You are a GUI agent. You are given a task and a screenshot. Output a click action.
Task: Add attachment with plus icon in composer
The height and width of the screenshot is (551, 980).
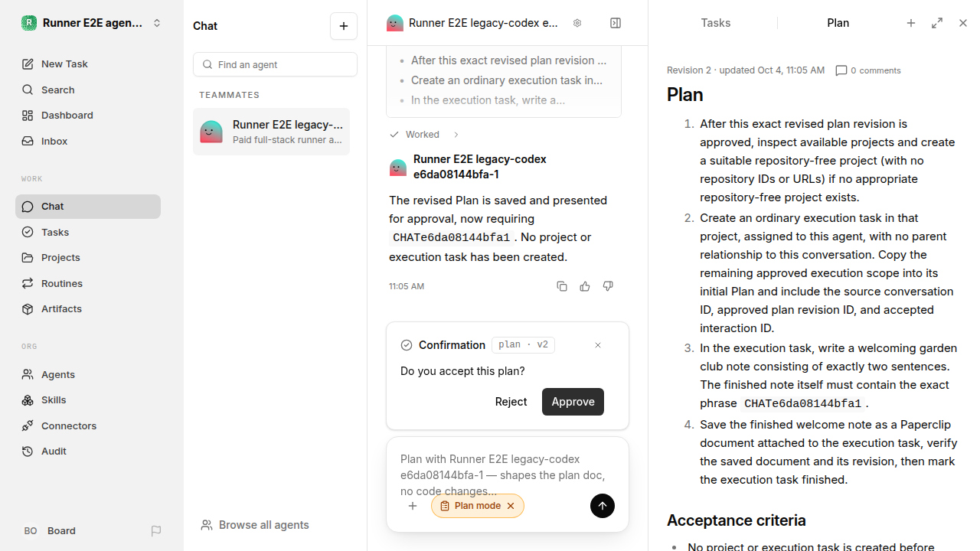[x=413, y=506]
